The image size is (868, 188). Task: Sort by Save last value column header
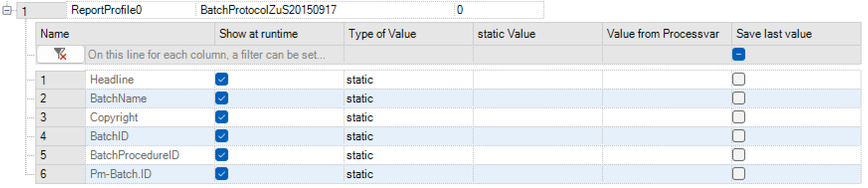pos(796,34)
